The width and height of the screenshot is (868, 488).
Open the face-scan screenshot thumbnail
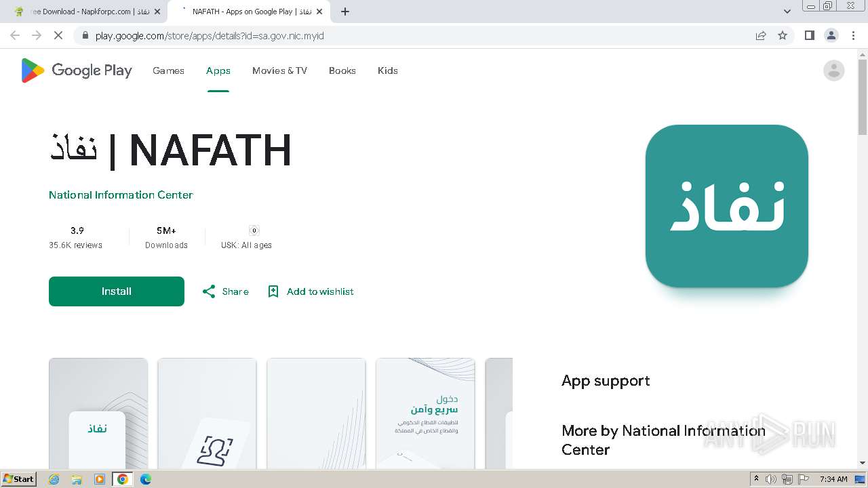coord(208,413)
